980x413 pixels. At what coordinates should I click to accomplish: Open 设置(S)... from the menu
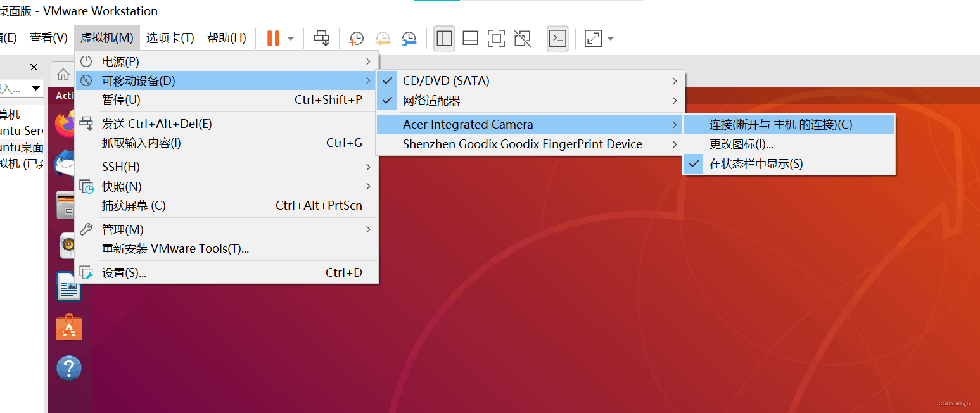[x=226, y=272]
